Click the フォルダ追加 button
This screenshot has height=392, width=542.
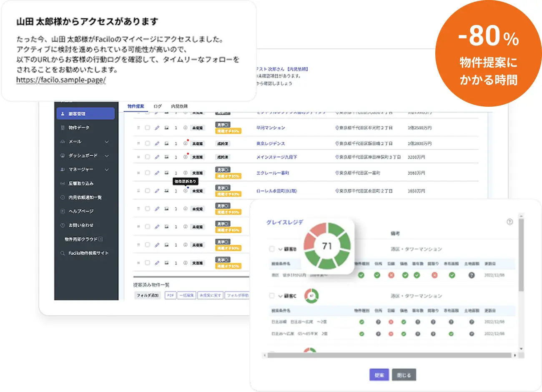click(x=148, y=295)
